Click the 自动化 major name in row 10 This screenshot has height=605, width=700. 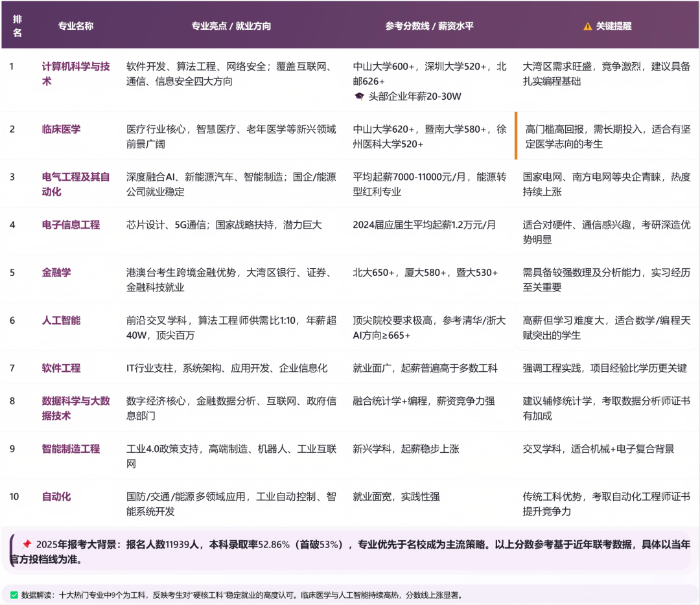56,497
